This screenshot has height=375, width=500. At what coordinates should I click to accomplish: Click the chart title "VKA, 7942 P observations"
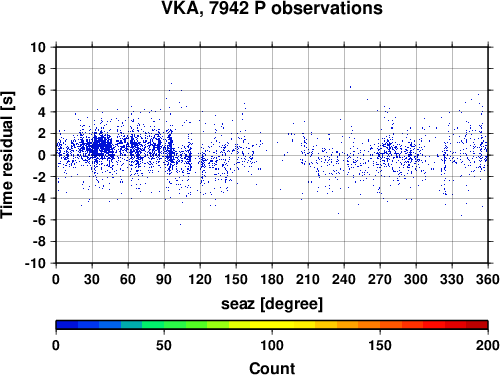pyautogui.click(x=272, y=8)
